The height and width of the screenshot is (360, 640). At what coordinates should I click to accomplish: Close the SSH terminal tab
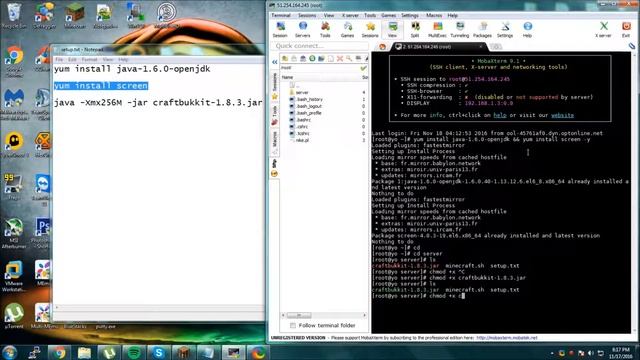tap(480, 47)
